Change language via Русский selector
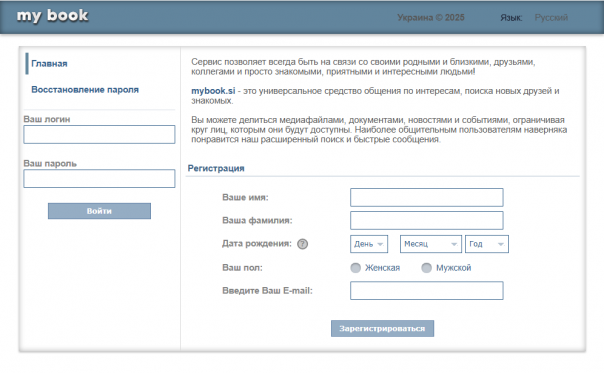The image size is (604, 373). tap(551, 18)
